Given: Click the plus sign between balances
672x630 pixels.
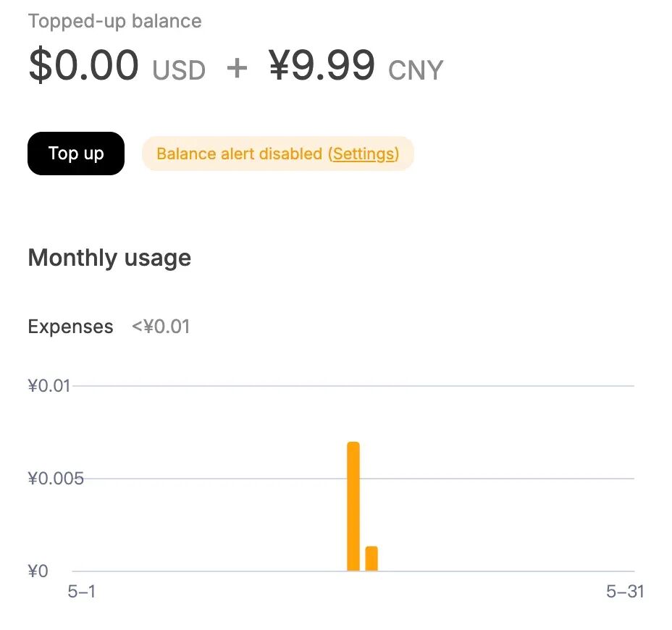Looking at the screenshot, I should 237,69.
